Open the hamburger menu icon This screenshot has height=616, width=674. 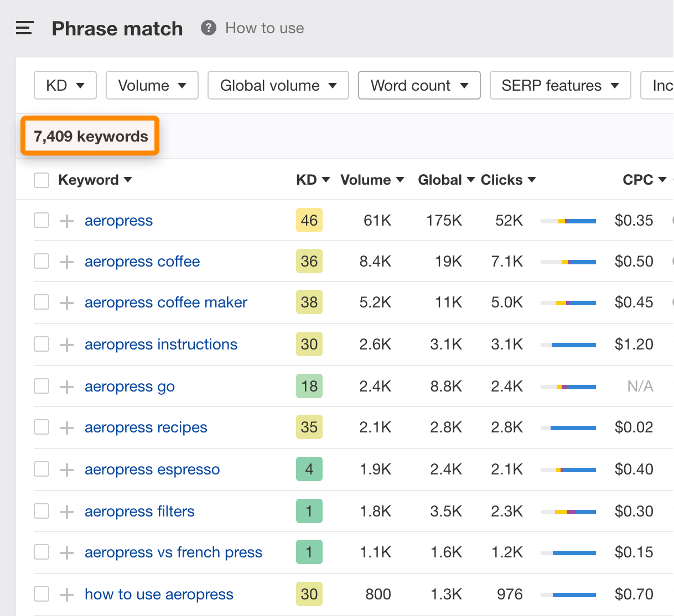click(x=24, y=28)
